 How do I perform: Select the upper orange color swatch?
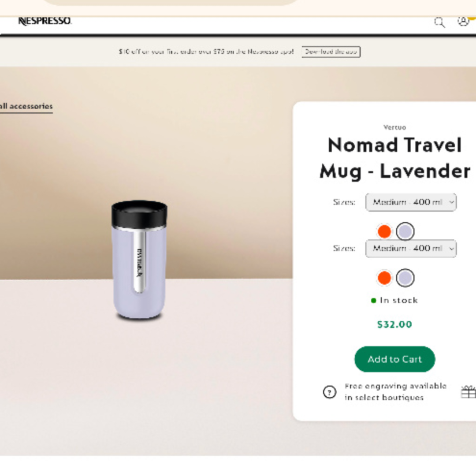[384, 231]
